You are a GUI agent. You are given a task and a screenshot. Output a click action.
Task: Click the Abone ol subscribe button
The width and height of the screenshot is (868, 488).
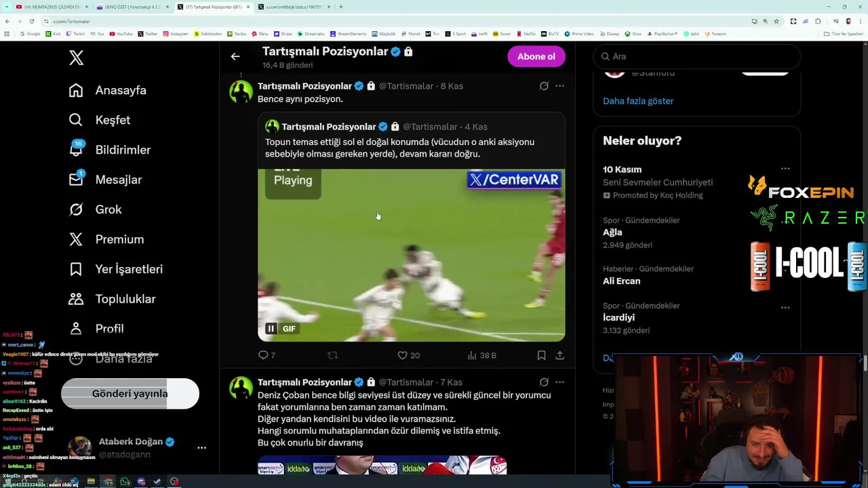(536, 56)
